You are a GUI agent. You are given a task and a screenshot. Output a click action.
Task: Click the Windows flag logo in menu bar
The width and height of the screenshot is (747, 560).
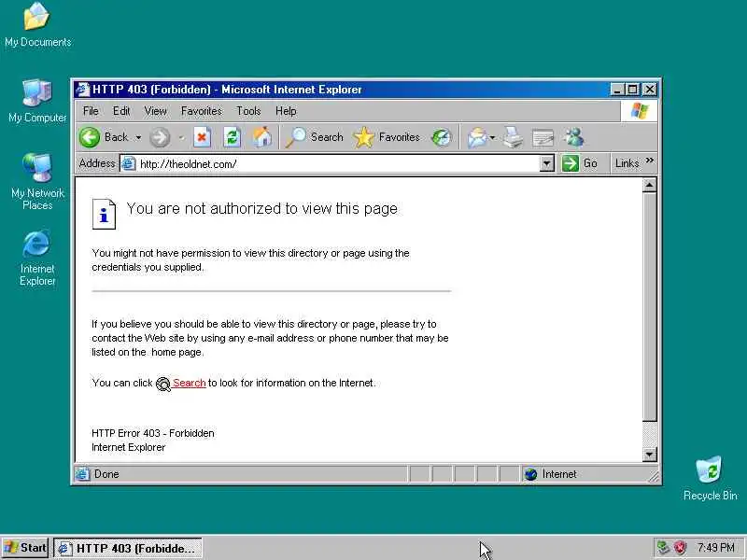pyautogui.click(x=640, y=111)
